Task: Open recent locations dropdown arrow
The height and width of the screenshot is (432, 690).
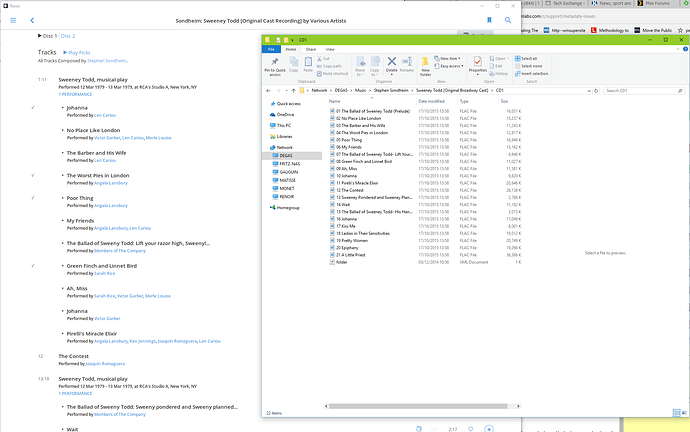Action: (x=286, y=91)
